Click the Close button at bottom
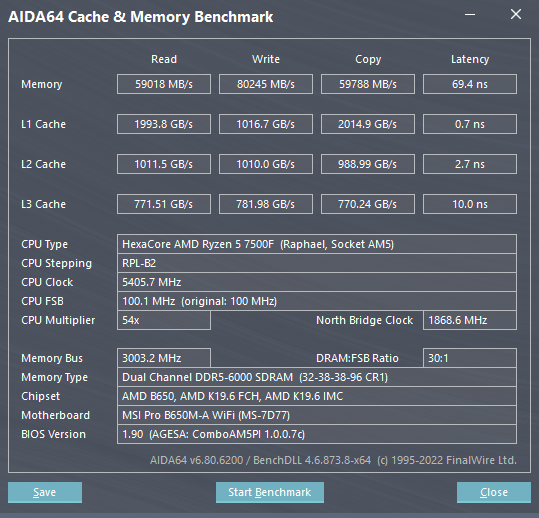The height and width of the screenshot is (518, 539). [x=494, y=492]
